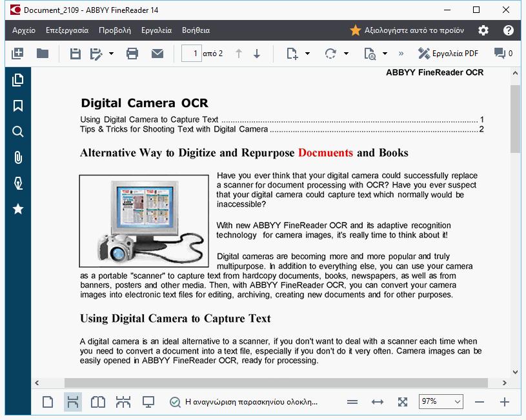Click the background recognition status text
This screenshot has width=526, height=420.
click(x=251, y=402)
